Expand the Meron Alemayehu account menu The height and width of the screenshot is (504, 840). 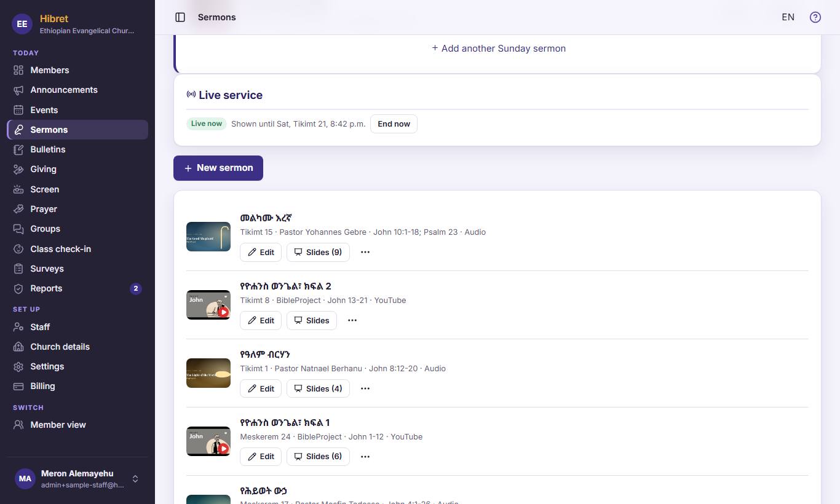coord(77,479)
